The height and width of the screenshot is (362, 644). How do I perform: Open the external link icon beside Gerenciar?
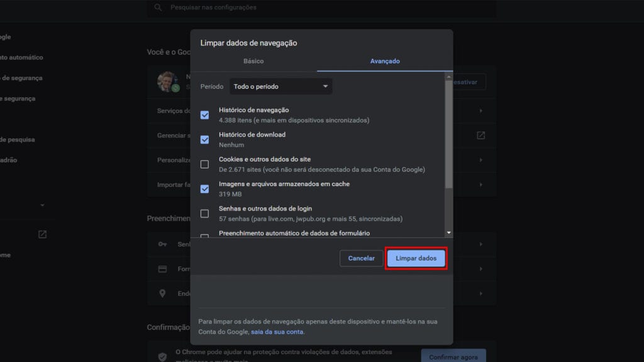click(x=480, y=136)
